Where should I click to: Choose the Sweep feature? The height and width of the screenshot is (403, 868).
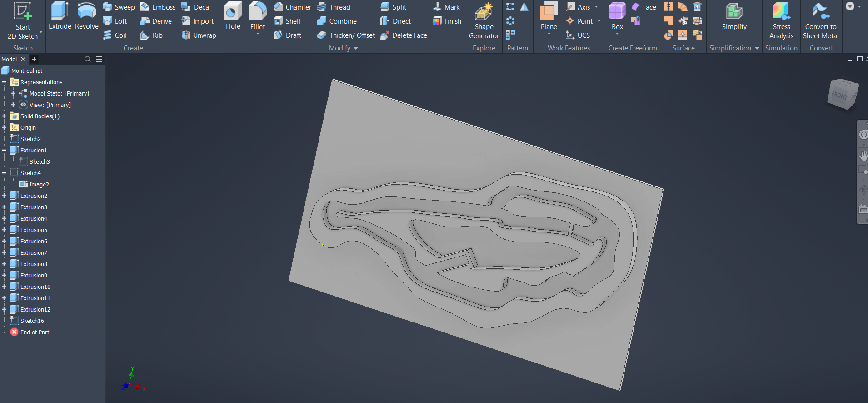click(119, 7)
